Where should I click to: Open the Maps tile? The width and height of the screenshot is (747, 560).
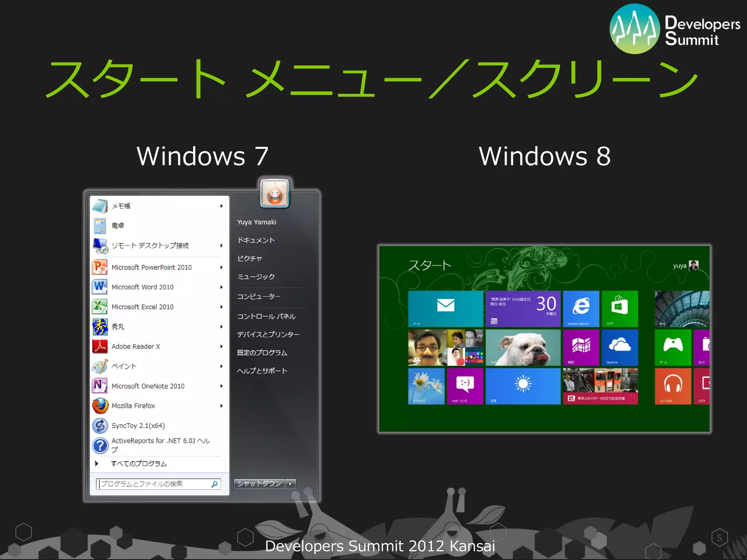click(x=581, y=347)
